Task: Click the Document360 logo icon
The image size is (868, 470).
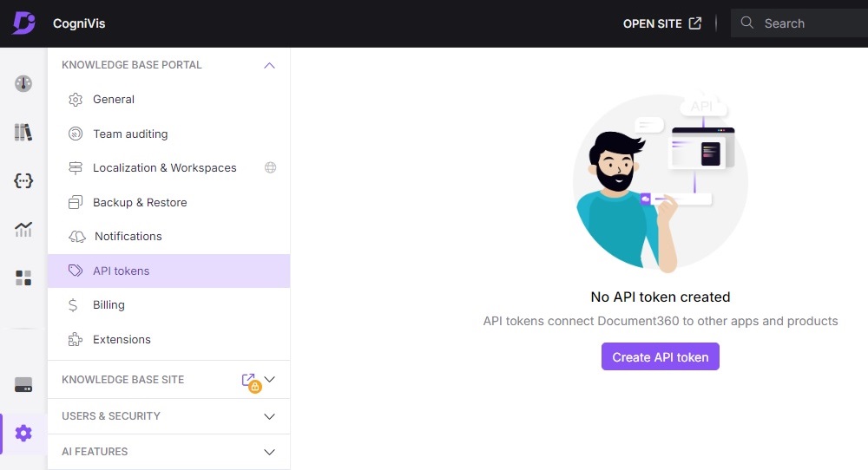Action: tap(23, 23)
